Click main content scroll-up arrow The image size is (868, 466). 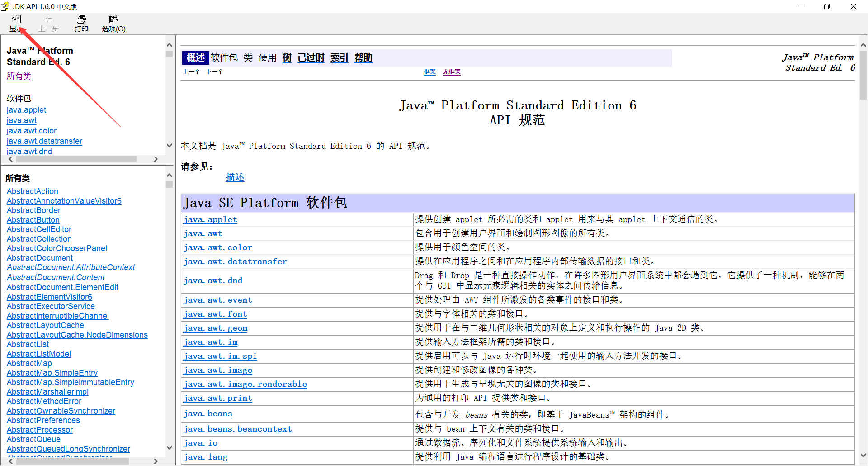[x=863, y=45]
